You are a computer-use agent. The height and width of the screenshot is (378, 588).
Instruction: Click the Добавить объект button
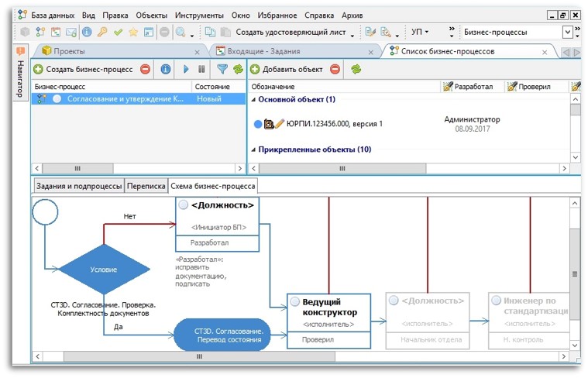pos(286,70)
